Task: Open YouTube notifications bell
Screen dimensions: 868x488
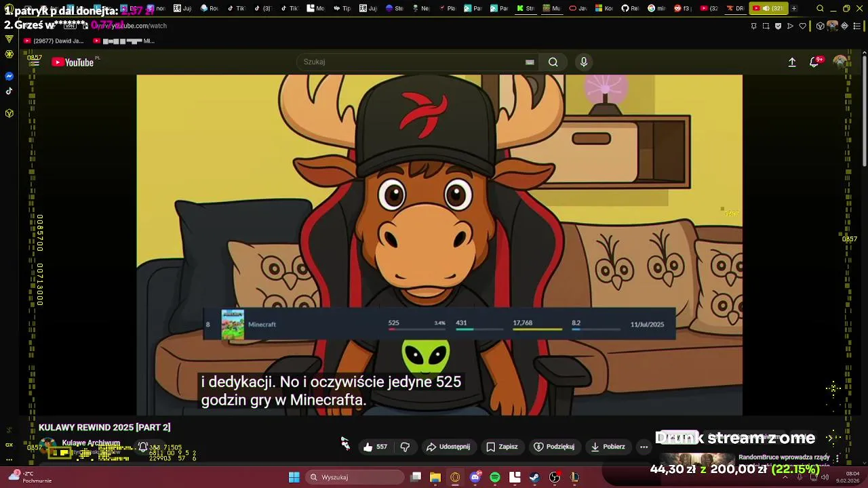Action: 814,62
